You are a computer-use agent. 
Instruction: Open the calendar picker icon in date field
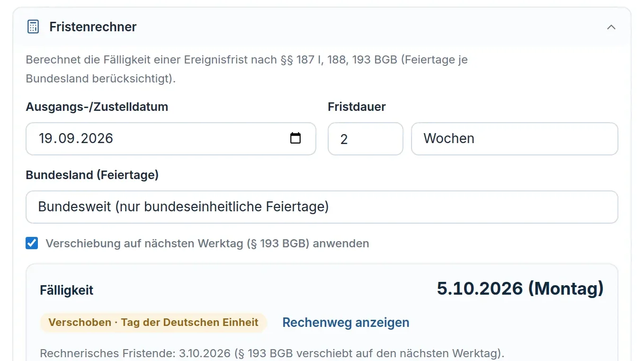coord(295,138)
